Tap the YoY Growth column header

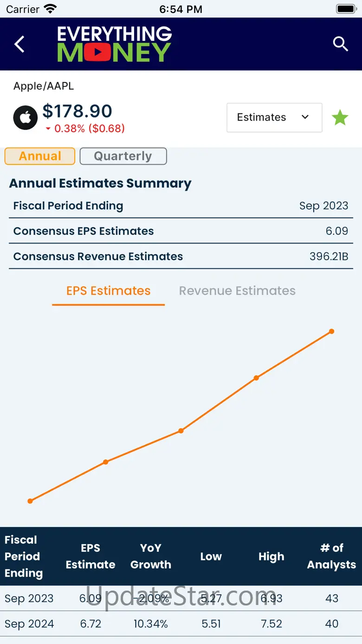point(150,556)
